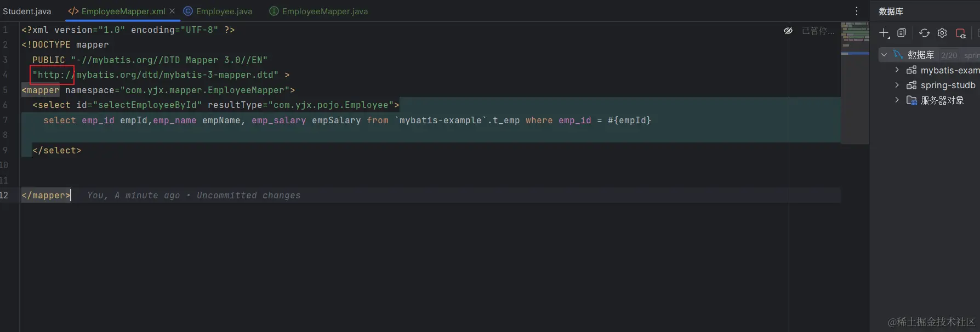Open the editor tabs more-options menu
The image size is (980, 332).
coord(857,11)
